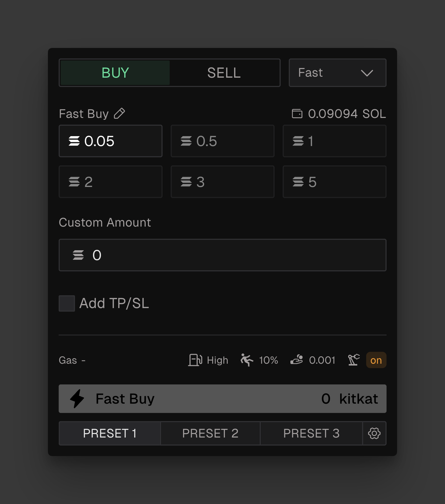
Task: Switch to PRESET 2 tab
Action: (x=210, y=433)
